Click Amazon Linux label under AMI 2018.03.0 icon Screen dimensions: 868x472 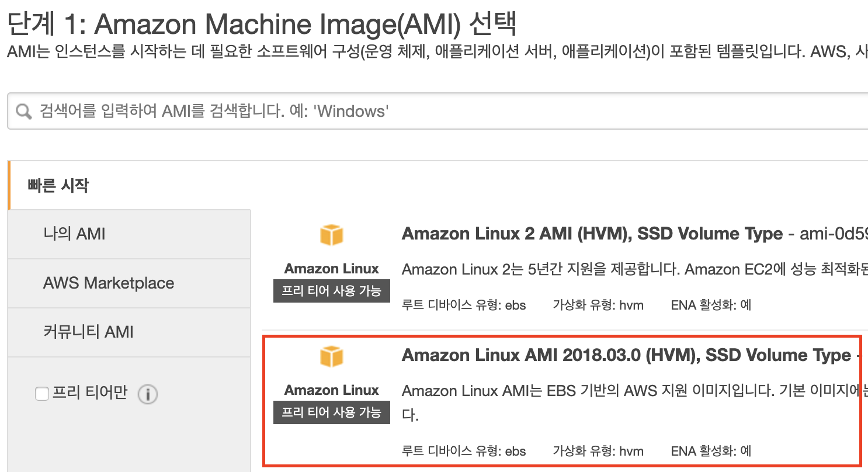[x=332, y=390]
